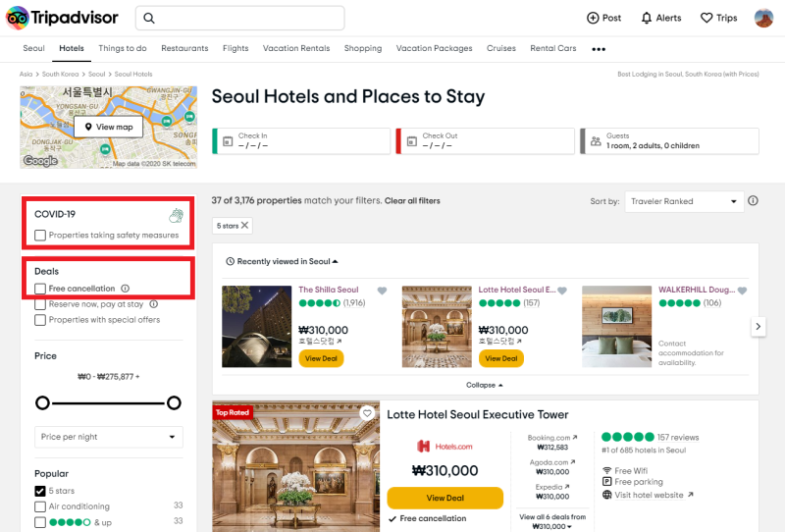Image resolution: width=785 pixels, height=532 pixels.
Task: Open the Vacation Rentals tab
Action: (x=296, y=48)
